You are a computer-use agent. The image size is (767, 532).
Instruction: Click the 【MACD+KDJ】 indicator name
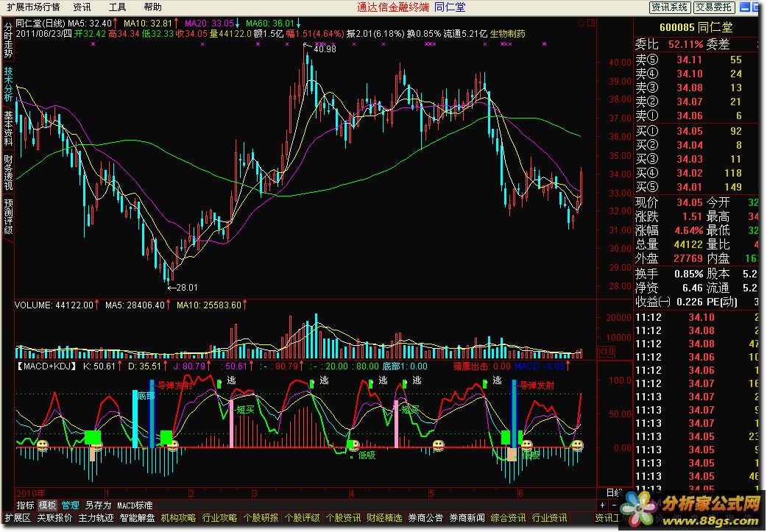(x=46, y=366)
